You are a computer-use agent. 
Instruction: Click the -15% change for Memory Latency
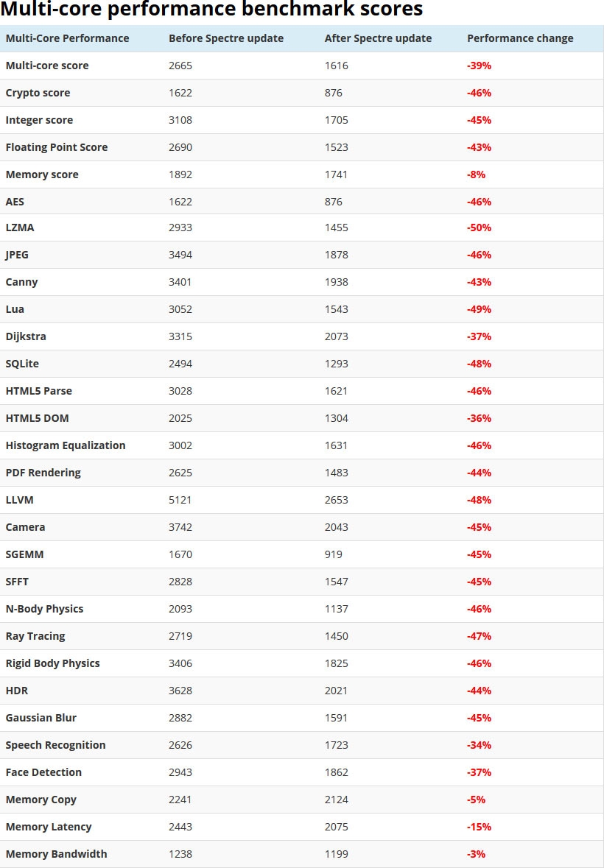479,827
